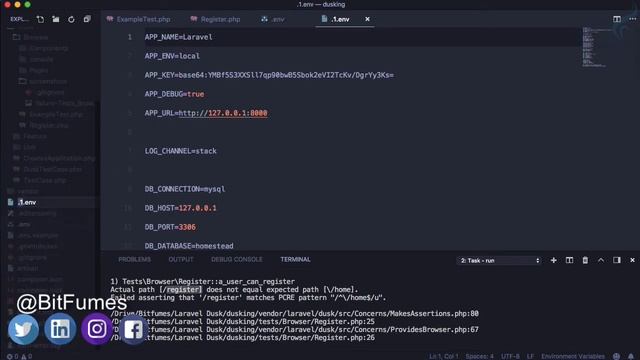Image resolution: width=640 pixels, height=360 pixels.
Task: Open Register.php in Explorer tree
Action: pyautogui.click(x=49, y=126)
